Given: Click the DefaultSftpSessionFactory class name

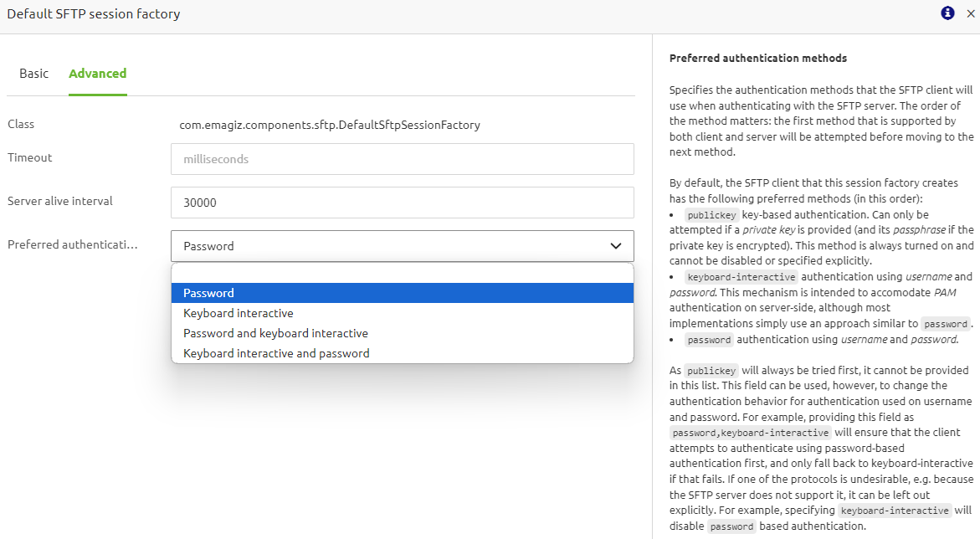Looking at the screenshot, I should point(330,124).
